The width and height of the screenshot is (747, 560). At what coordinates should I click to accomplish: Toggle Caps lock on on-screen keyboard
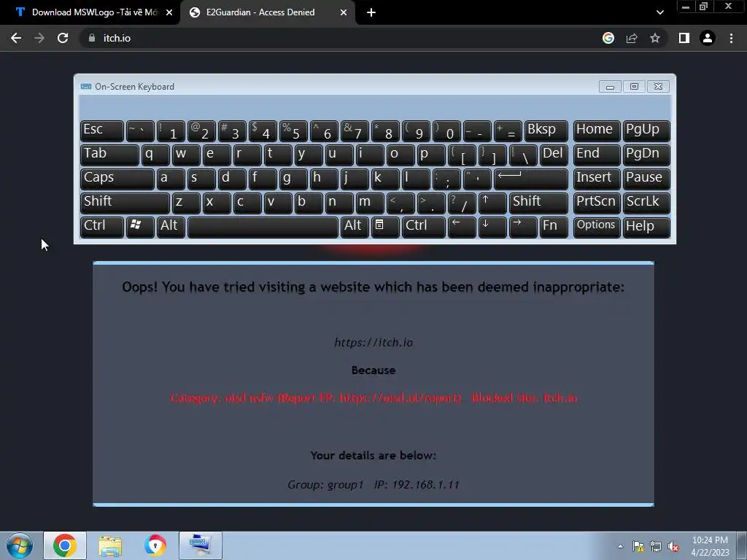(117, 179)
